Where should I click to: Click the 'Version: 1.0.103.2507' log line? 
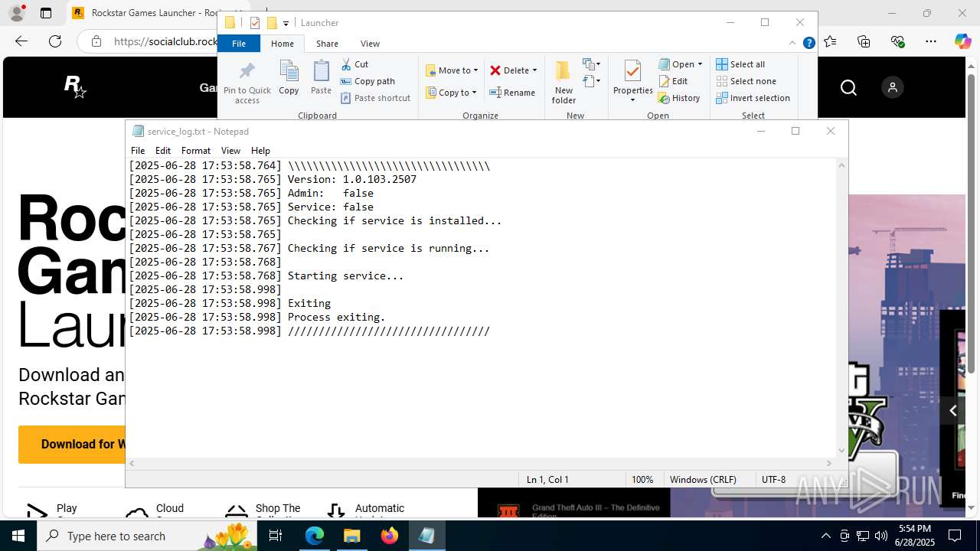pos(273,179)
